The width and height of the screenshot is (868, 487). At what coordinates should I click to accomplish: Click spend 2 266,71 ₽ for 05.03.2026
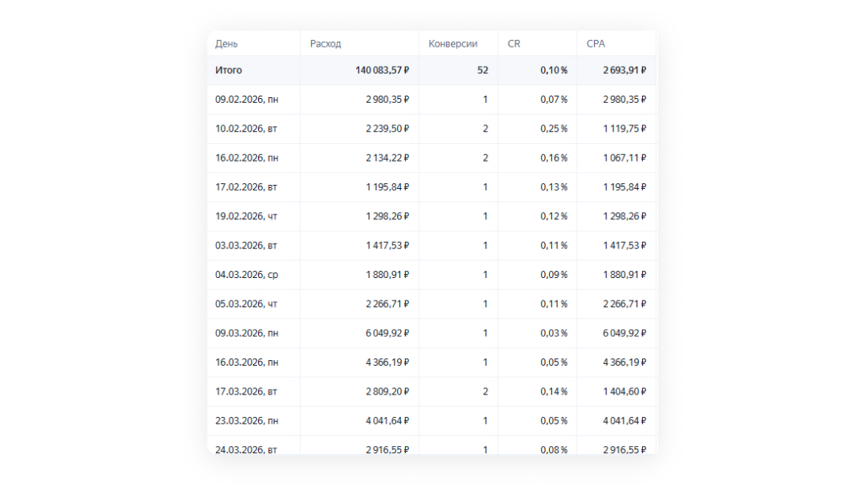(x=387, y=305)
